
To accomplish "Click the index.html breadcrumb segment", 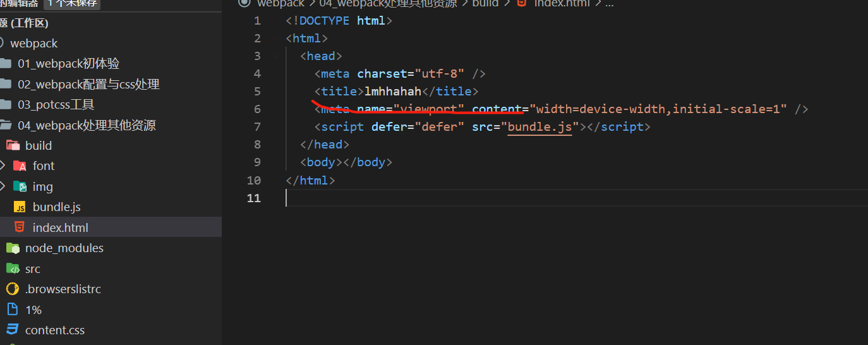I will [x=562, y=3].
